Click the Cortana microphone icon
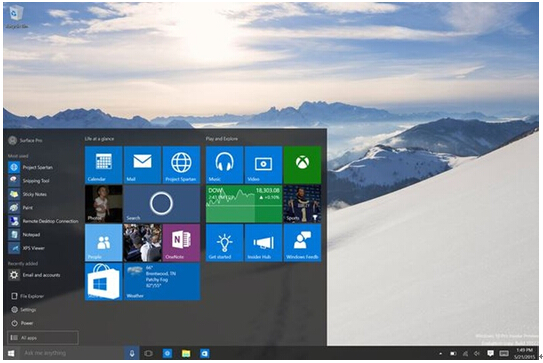This screenshot has width=543, height=363. (132, 353)
